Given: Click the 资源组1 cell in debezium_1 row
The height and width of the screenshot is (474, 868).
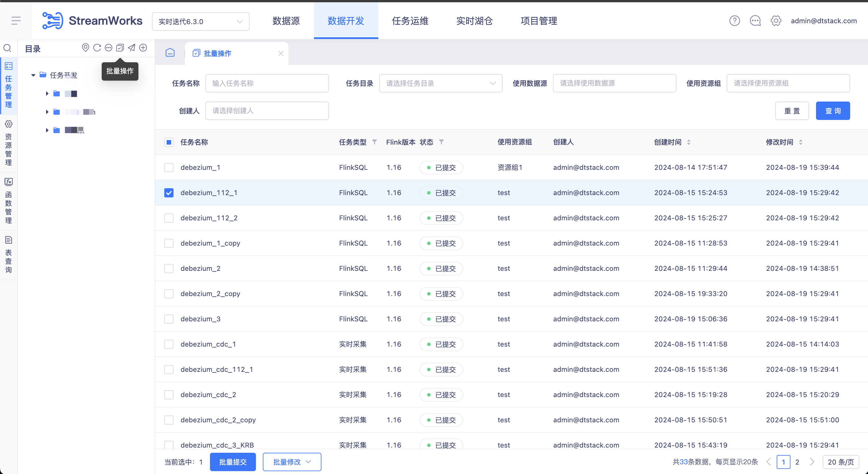Looking at the screenshot, I should coord(510,167).
